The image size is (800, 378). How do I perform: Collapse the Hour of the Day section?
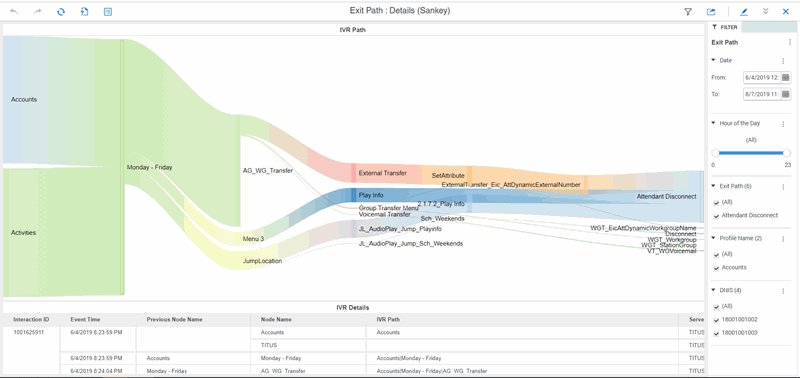714,123
